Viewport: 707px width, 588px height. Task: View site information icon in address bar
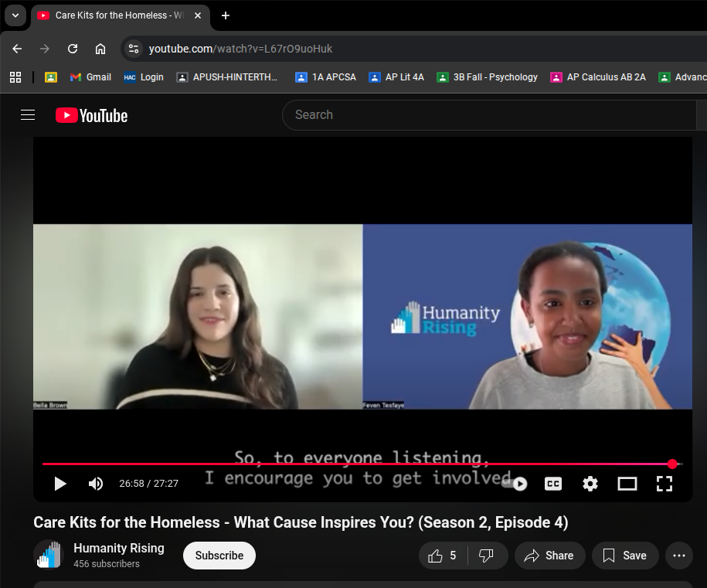point(134,49)
